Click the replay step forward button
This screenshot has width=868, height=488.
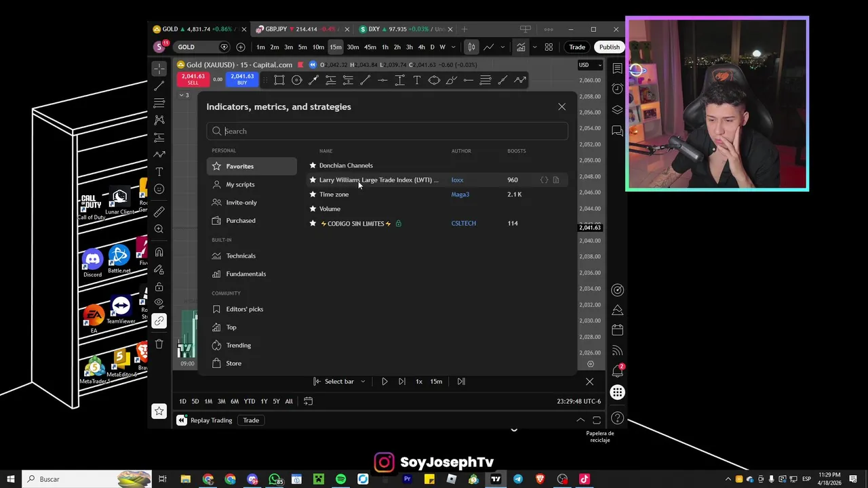[401, 382]
